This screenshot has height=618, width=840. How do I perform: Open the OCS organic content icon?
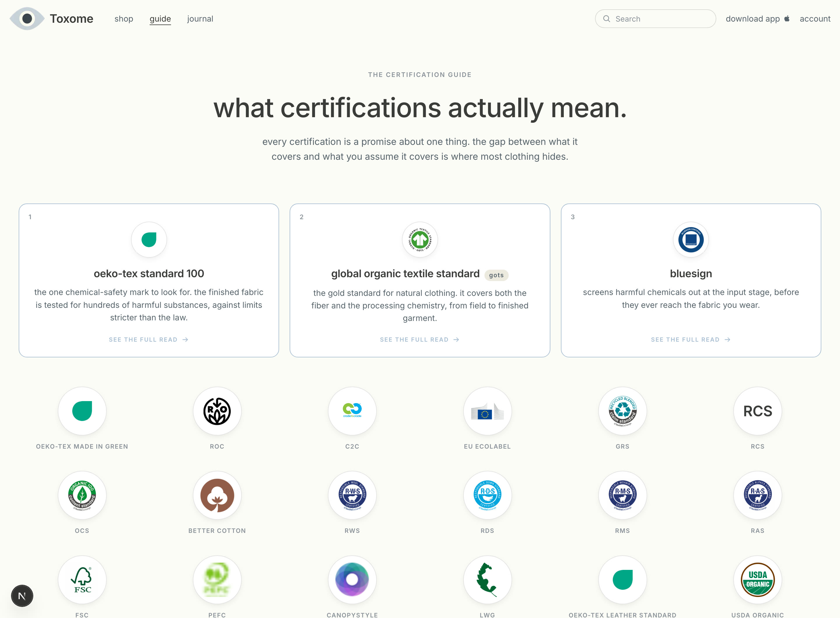(x=82, y=495)
